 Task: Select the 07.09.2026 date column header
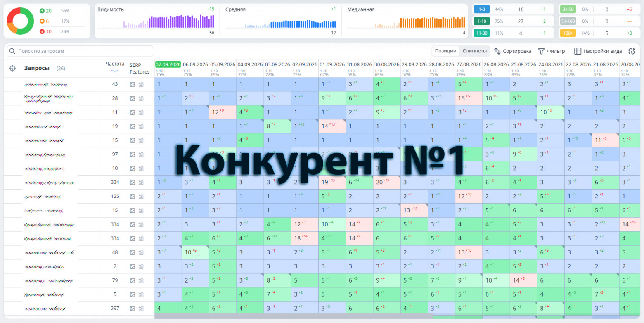[x=168, y=64]
